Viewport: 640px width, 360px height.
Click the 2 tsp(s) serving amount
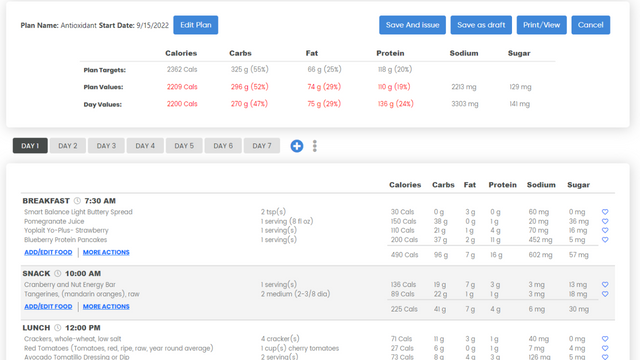(x=273, y=212)
